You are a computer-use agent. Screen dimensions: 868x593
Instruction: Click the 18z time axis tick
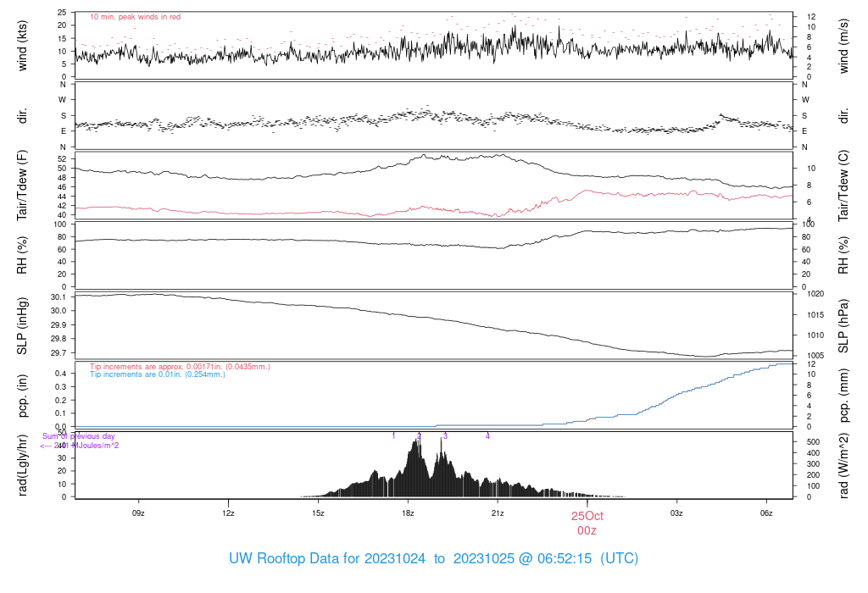point(408,513)
